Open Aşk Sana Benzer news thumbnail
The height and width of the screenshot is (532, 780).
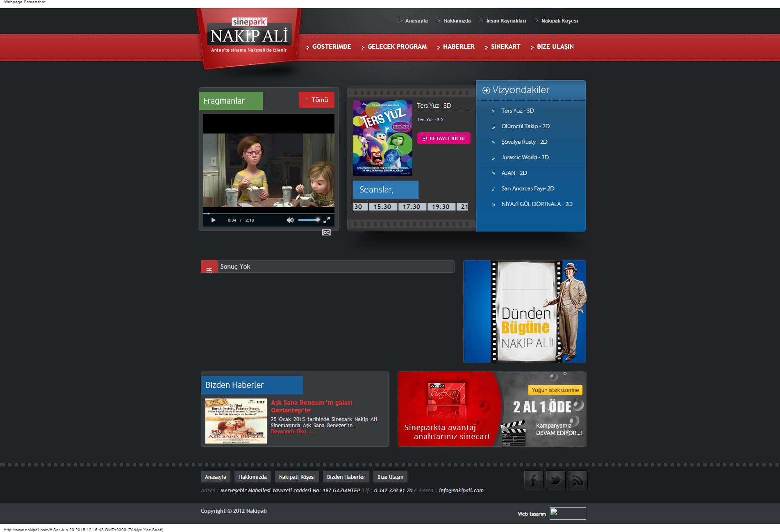[236, 421]
